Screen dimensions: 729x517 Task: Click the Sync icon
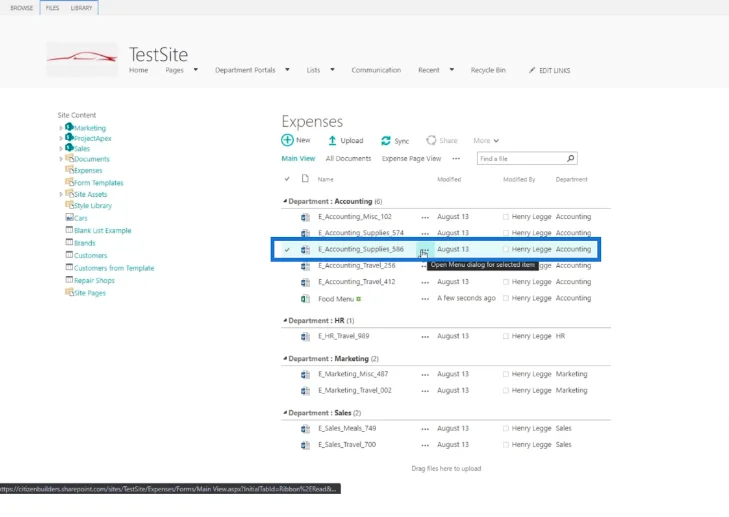(386, 140)
